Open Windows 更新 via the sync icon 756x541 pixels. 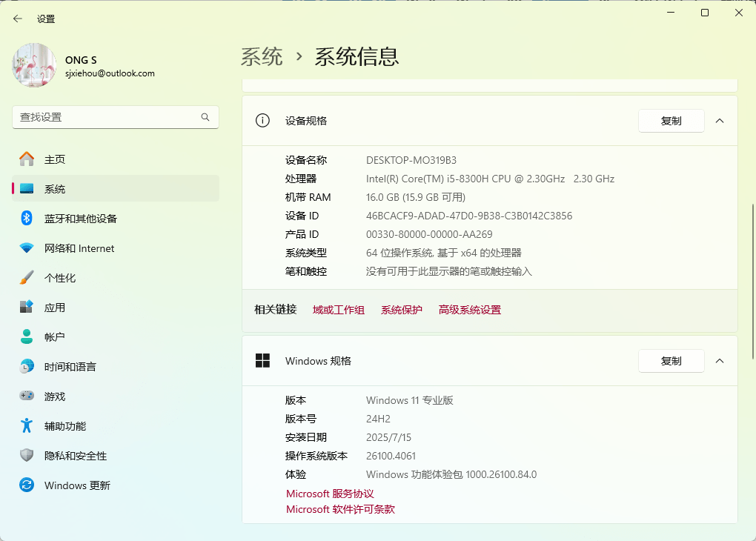tap(27, 485)
